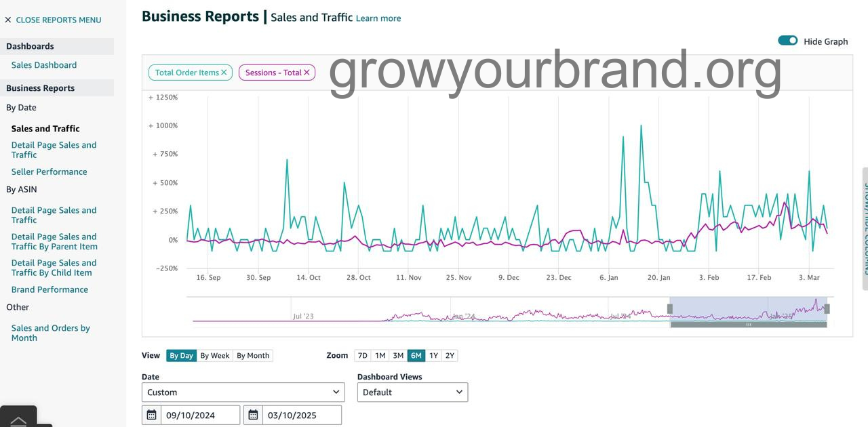Screen dimensions: 868x427
Task: Click the By ASIN sidebar label
Action: (21, 189)
